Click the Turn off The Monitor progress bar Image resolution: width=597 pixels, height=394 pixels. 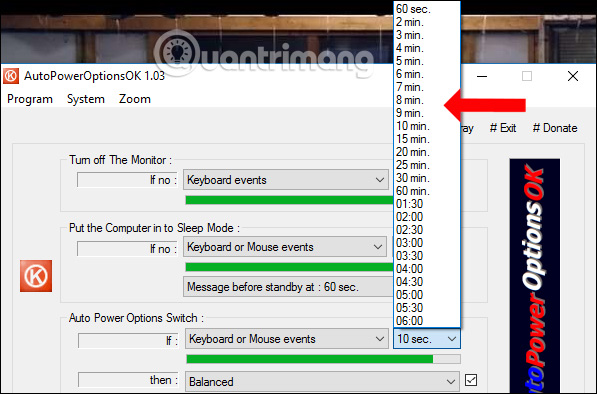point(289,200)
